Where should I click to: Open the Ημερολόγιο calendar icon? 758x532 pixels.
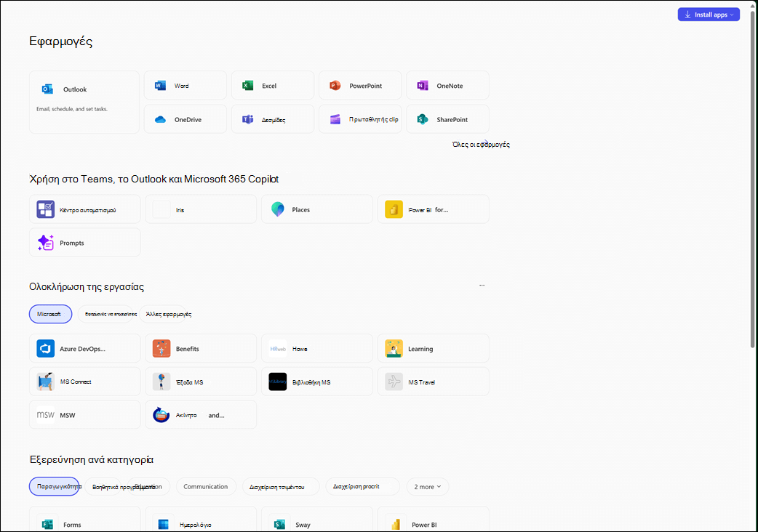pos(164,524)
